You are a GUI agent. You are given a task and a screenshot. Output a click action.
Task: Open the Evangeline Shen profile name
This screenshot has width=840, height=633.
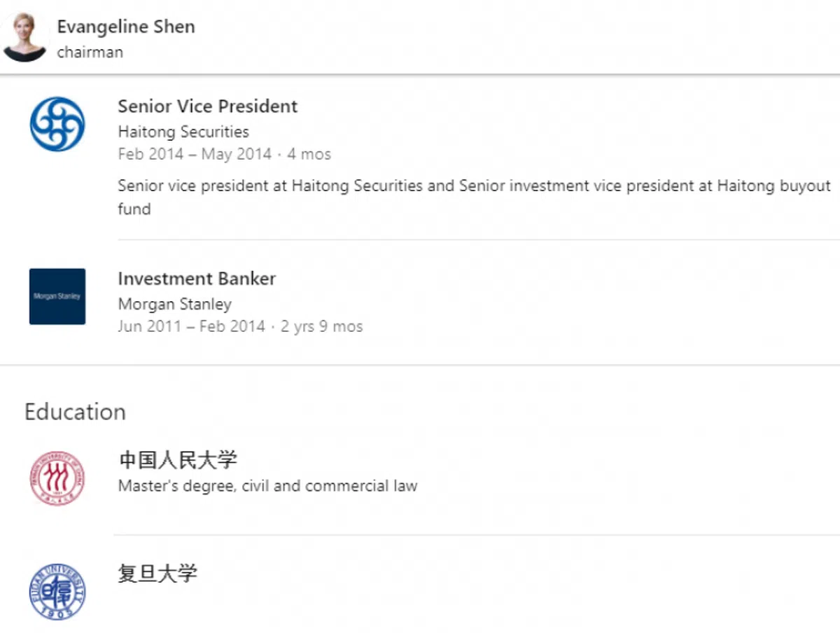(x=126, y=27)
